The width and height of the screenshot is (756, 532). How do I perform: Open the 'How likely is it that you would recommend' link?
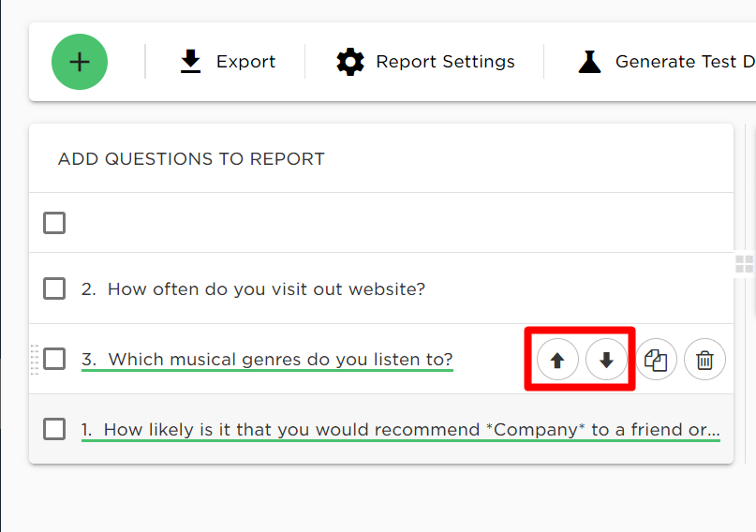401,430
